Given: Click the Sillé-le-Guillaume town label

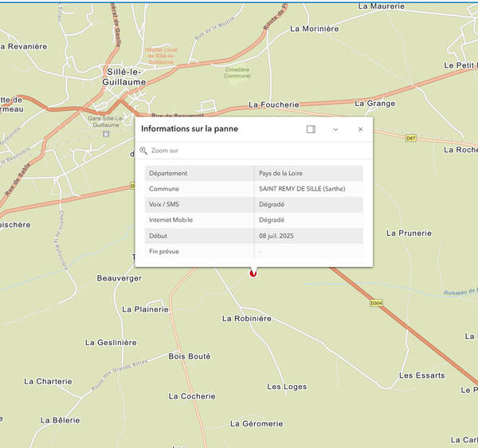Looking at the screenshot, I should point(123,77).
